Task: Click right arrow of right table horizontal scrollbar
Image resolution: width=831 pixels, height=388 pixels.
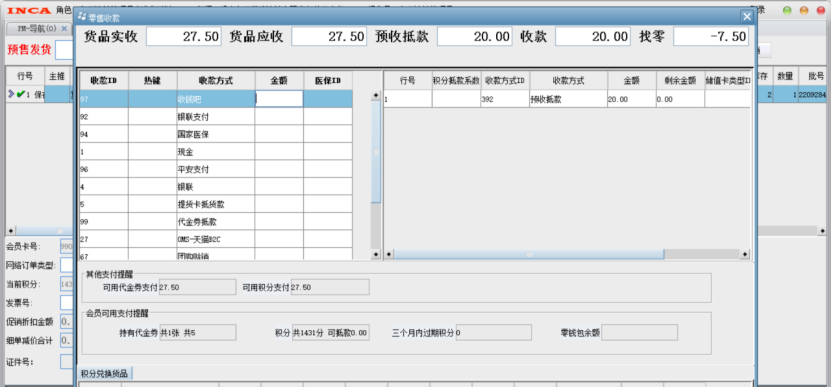Action: [x=745, y=254]
